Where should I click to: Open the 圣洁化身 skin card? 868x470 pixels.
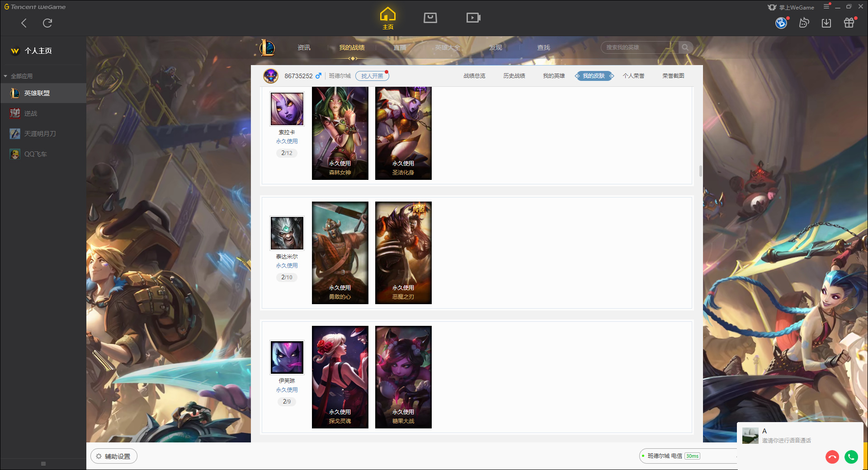(403, 133)
